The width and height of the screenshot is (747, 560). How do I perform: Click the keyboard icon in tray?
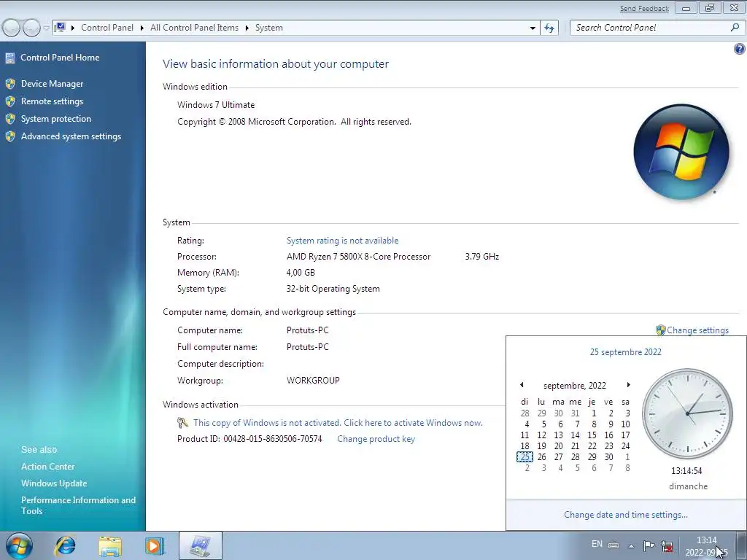[614, 545]
